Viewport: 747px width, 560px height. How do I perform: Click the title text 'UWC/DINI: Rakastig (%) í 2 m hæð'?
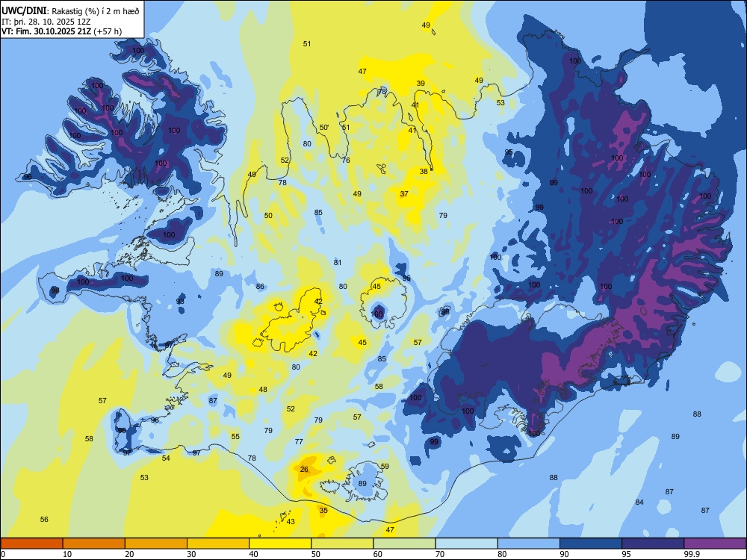click(70, 11)
